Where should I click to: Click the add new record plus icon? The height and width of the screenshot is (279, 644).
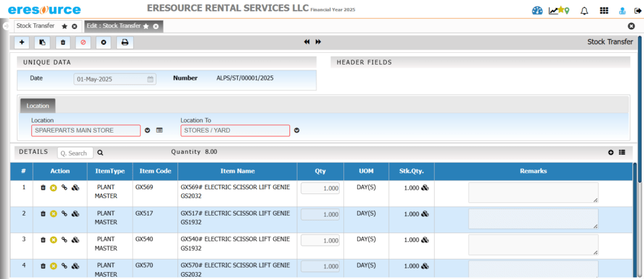click(22, 43)
